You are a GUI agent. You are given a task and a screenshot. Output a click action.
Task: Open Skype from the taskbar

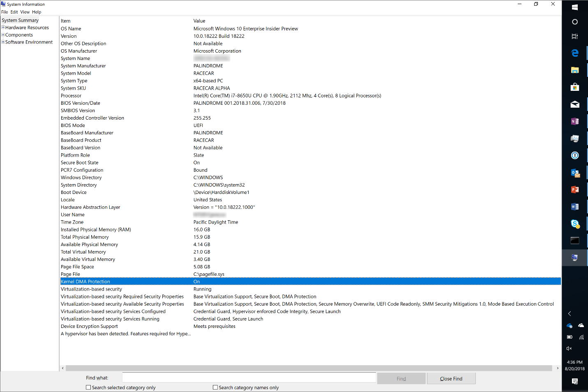pyautogui.click(x=575, y=224)
